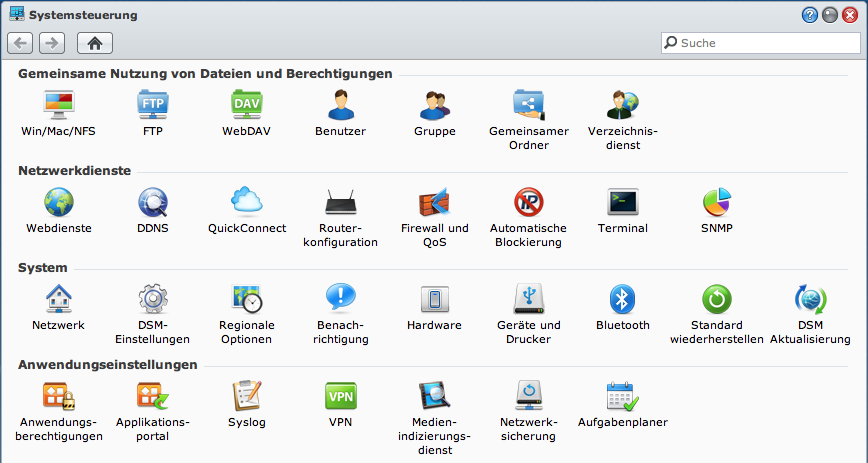Open DSM-Einstellungen gear icon
Screen dimensions: 868x463
click(153, 299)
